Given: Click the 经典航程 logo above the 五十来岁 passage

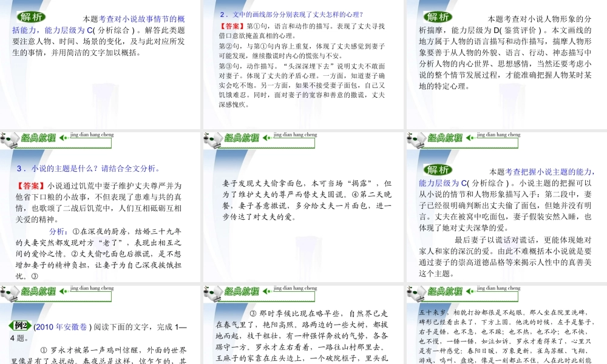Looking at the screenshot, I should [445, 291].
